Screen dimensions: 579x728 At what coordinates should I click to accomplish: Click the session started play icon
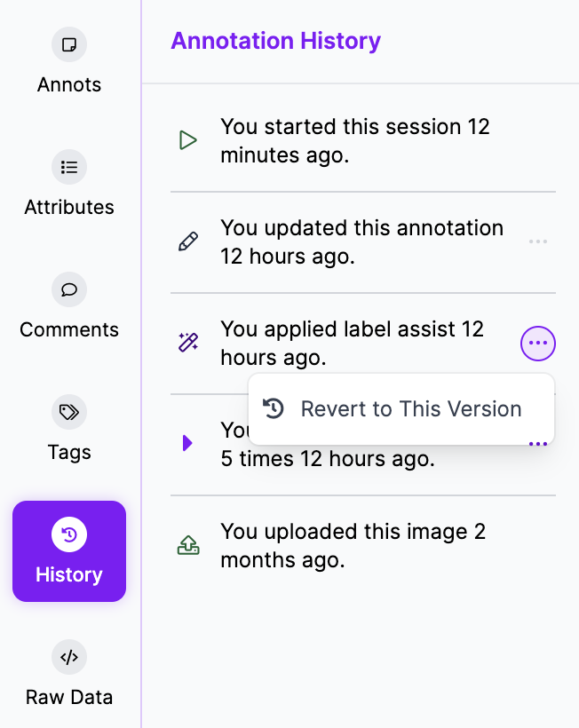click(187, 140)
